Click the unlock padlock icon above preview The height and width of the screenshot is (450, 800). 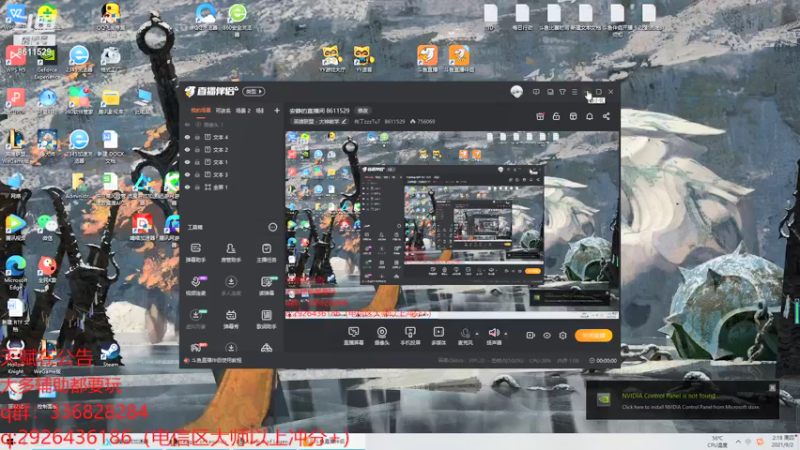[556, 116]
